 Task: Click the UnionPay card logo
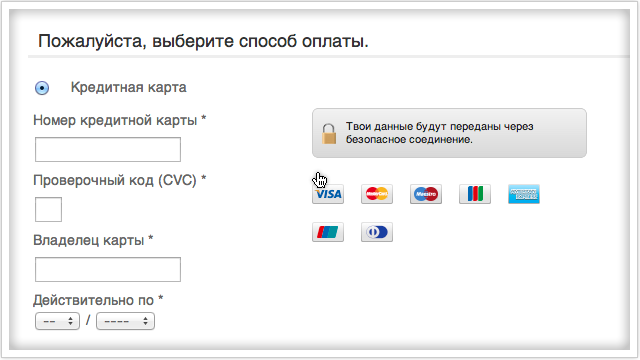point(328,232)
